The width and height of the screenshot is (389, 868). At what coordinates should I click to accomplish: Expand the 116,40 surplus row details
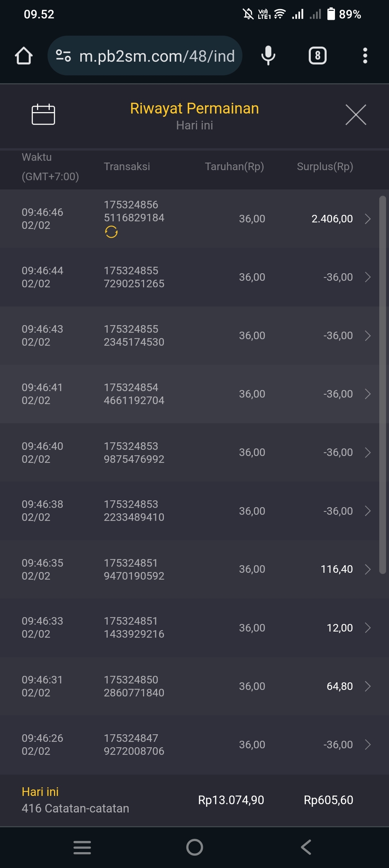tap(368, 569)
